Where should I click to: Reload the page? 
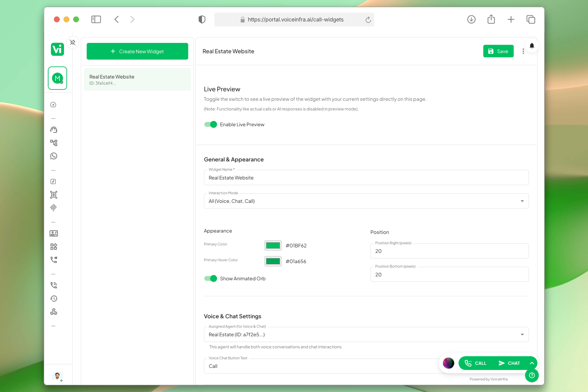(x=368, y=20)
